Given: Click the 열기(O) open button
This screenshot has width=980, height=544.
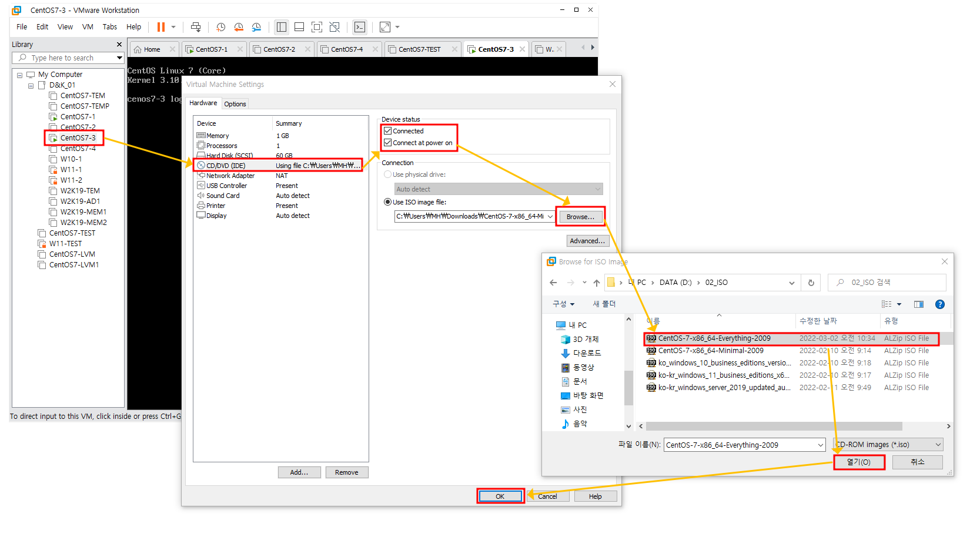Looking at the screenshot, I should [859, 462].
